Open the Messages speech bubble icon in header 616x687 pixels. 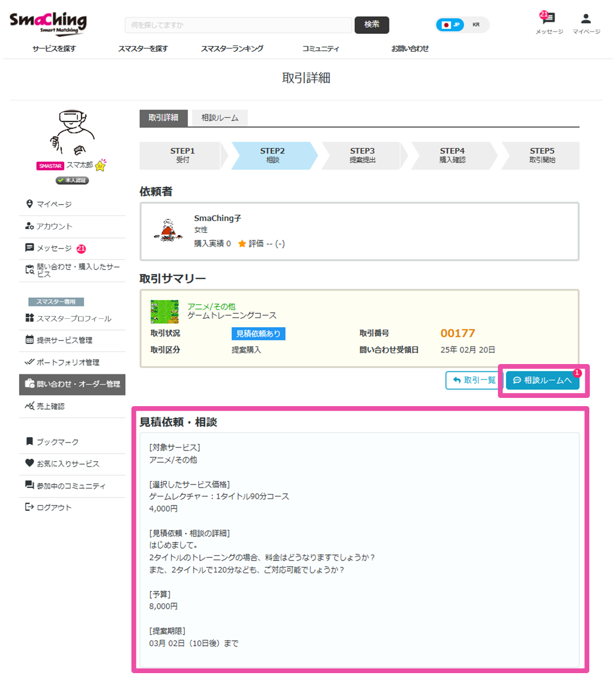549,19
